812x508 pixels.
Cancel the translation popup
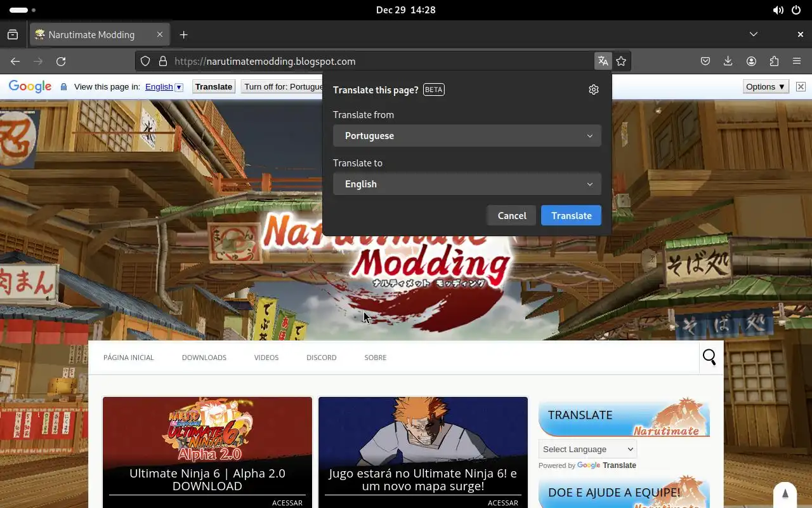coord(512,216)
